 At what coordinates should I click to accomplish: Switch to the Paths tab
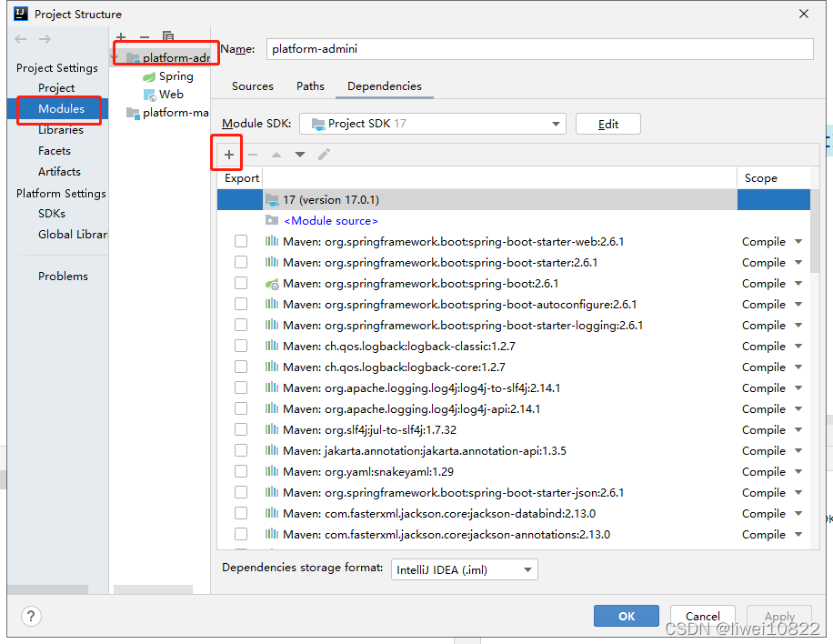click(x=310, y=86)
